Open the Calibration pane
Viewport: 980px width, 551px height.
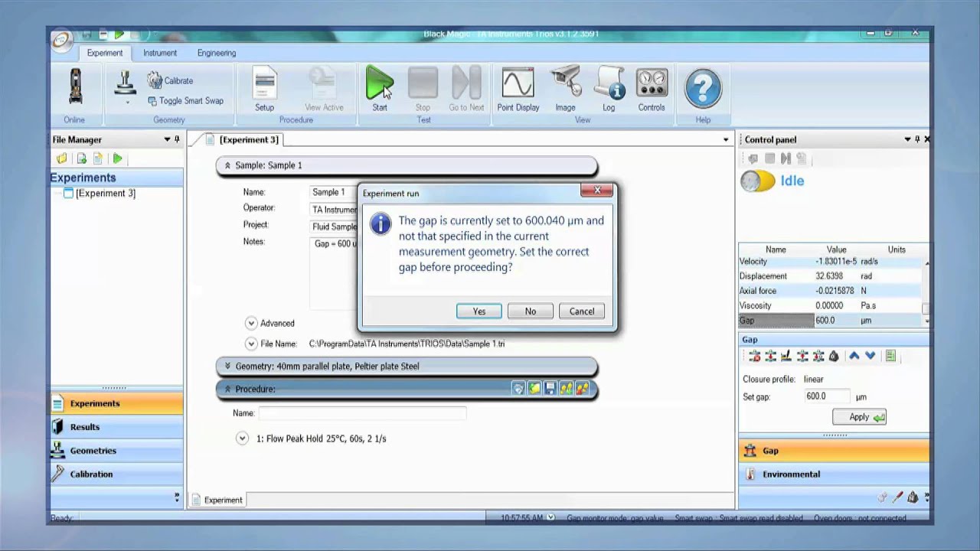pyautogui.click(x=116, y=474)
